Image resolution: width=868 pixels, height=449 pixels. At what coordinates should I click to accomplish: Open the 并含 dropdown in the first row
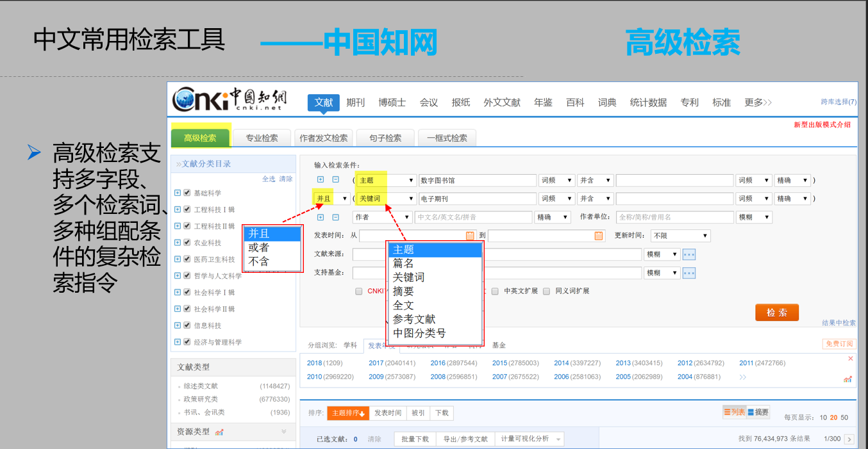coord(595,181)
